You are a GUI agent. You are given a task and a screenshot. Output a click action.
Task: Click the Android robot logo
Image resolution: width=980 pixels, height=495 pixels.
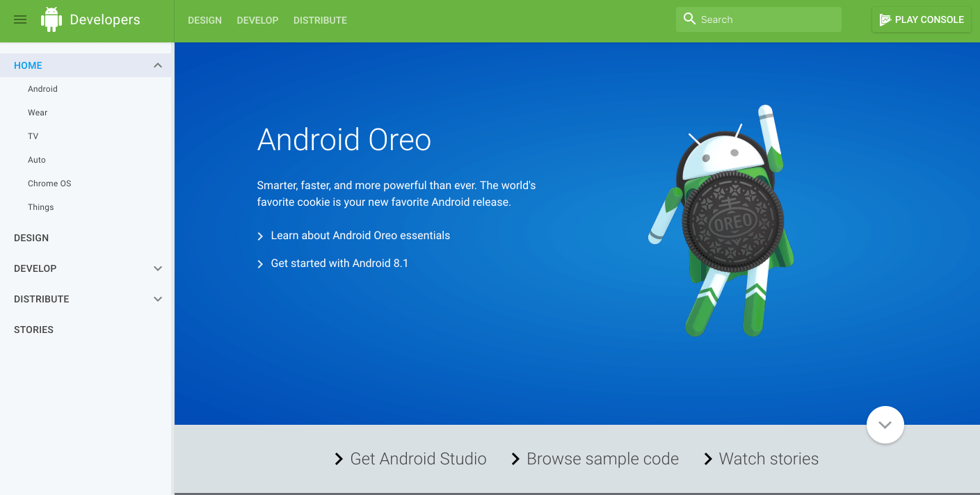pyautogui.click(x=51, y=19)
